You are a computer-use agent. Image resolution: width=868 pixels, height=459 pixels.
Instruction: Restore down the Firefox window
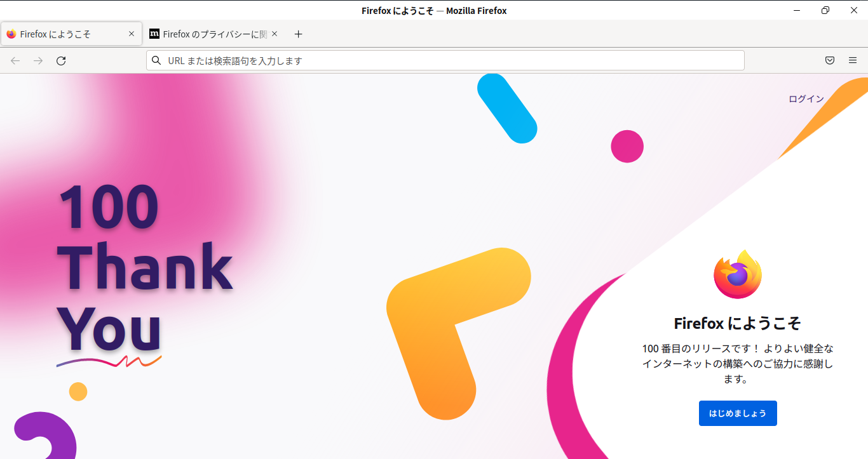click(x=825, y=10)
